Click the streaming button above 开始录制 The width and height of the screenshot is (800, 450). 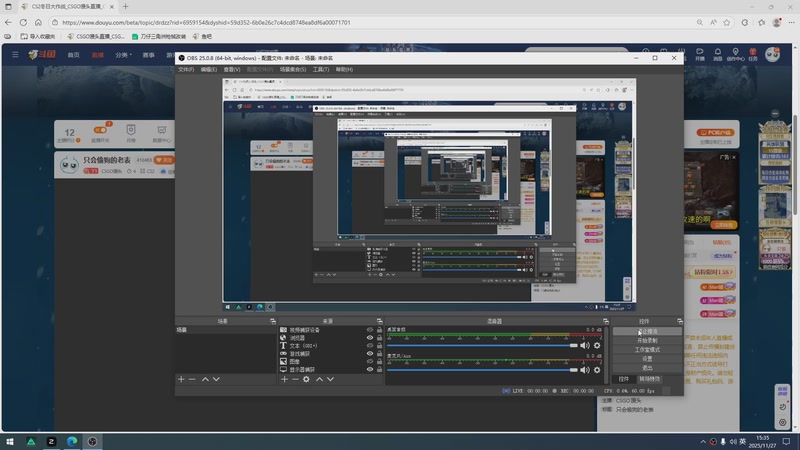point(647,332)
